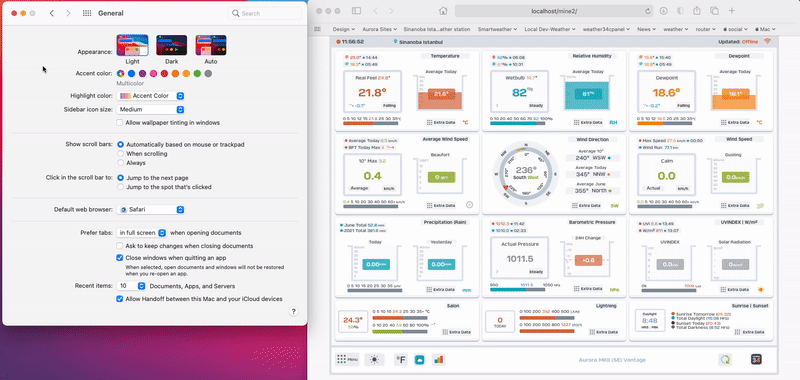This screenshot has height=380, width=800.
Task: Open Safari downloads icon
Action: pos(663,11)
